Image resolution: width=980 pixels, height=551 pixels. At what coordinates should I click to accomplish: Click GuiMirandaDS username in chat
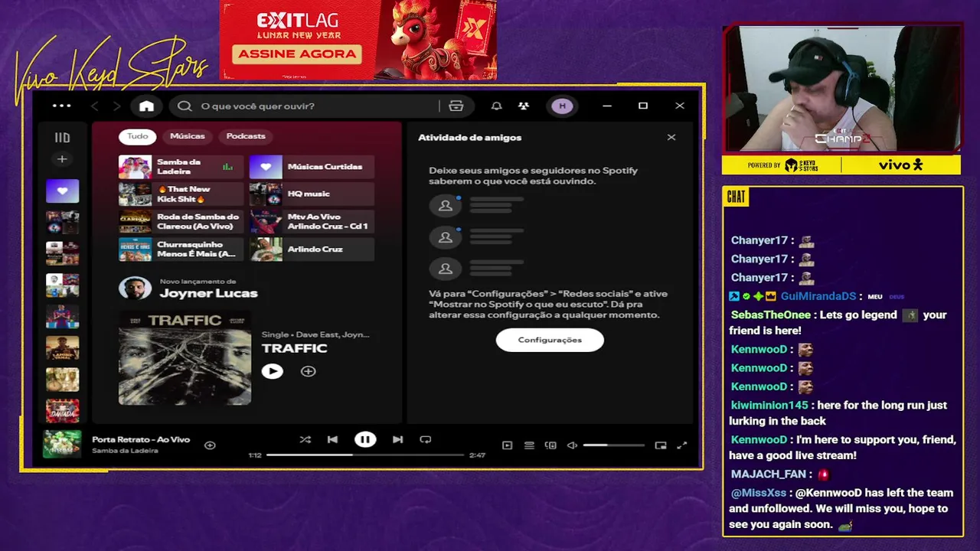tap(818, 296)
